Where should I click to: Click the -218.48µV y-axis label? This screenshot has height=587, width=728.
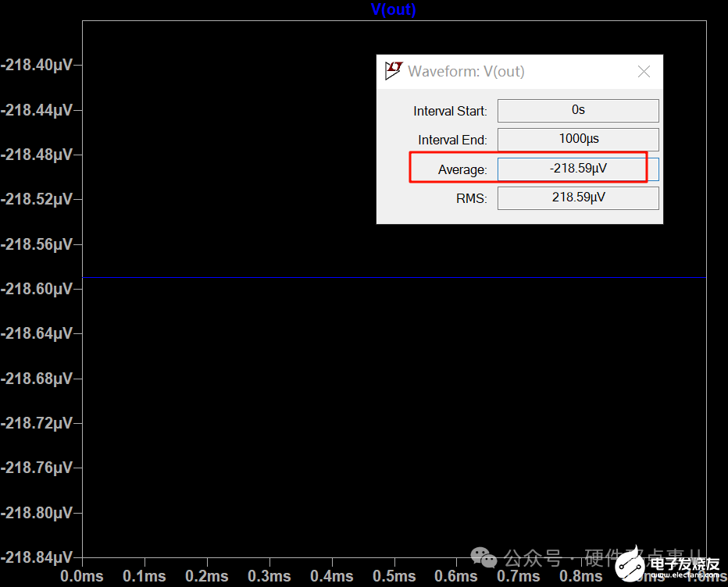point(37,155)
